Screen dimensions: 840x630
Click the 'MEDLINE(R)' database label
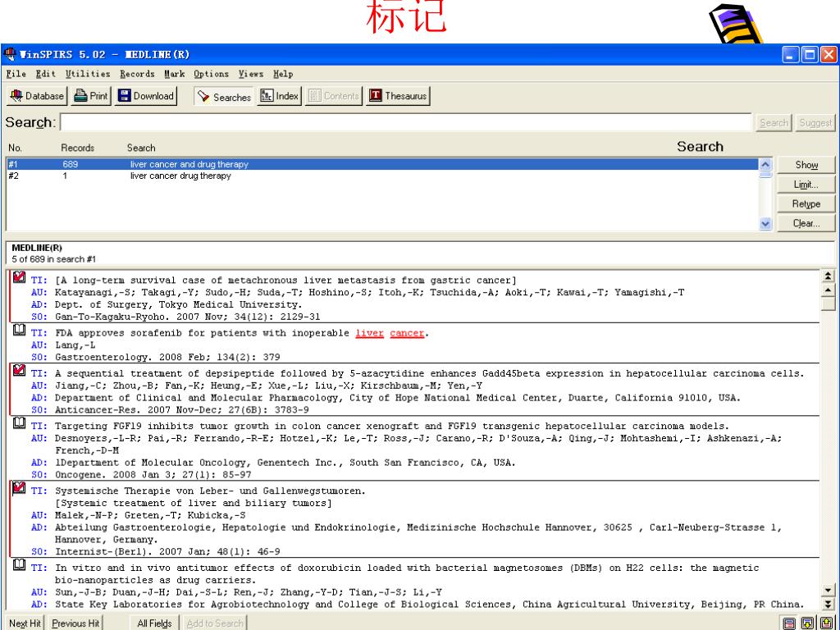37,248
